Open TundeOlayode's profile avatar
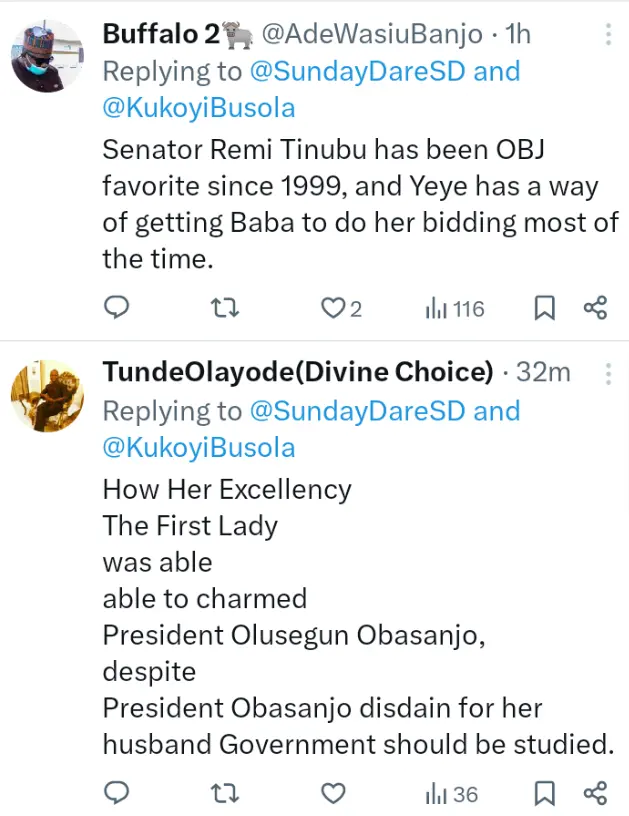Screen dimensions: 629x816 47,395
